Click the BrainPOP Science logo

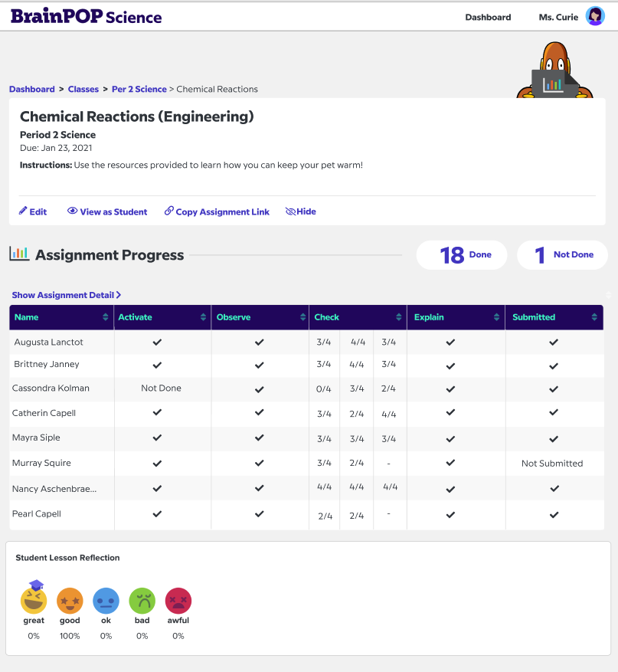coord(86,16)
